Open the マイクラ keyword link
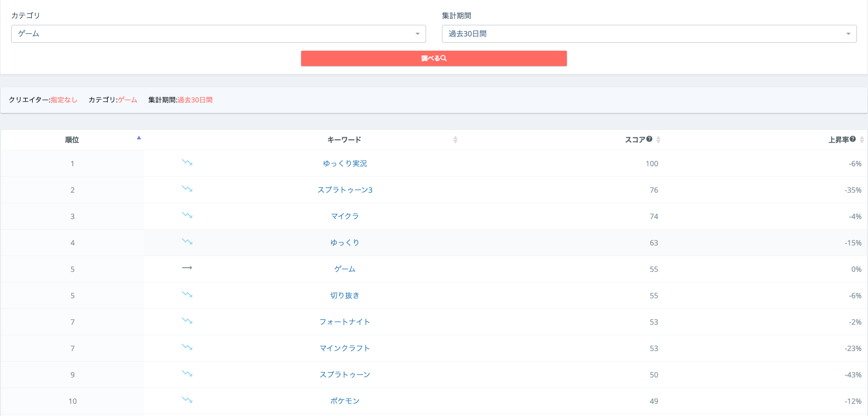Image resolution: width=868 pixels, height=416 pixels. (345, 216)
